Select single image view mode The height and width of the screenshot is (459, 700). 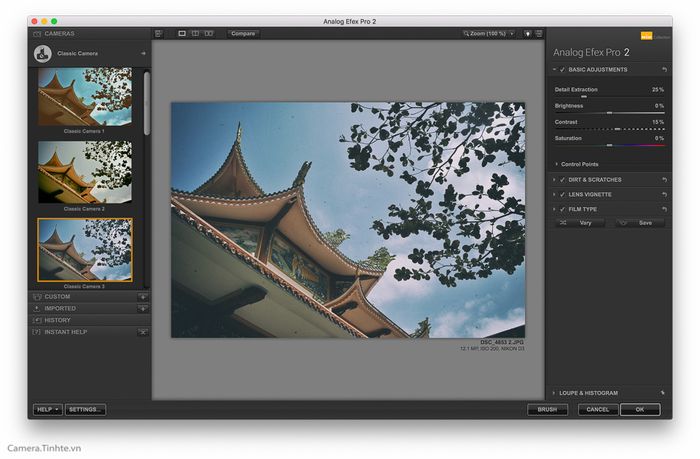coord(182,33)
